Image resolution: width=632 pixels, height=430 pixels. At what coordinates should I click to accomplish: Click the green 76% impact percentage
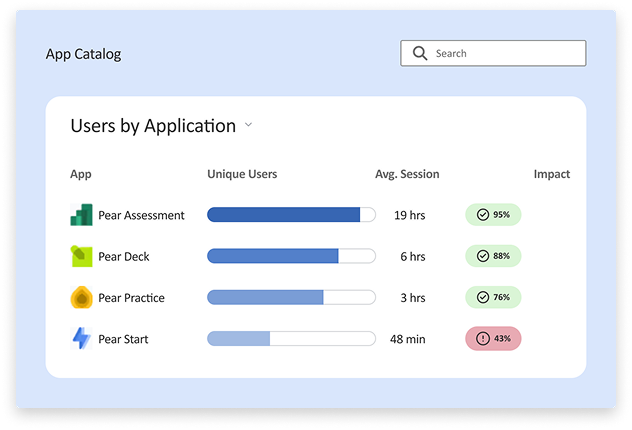click(501, 297)
